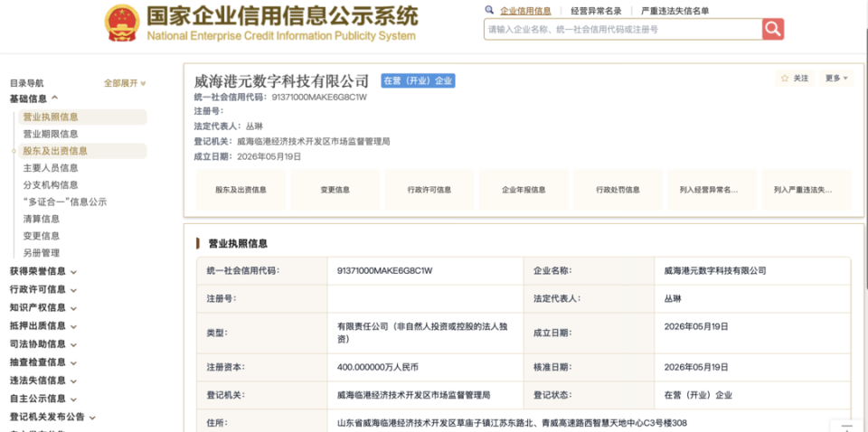
Task: Click the 列入经营异常名... card button
Action: click(712, 190)
